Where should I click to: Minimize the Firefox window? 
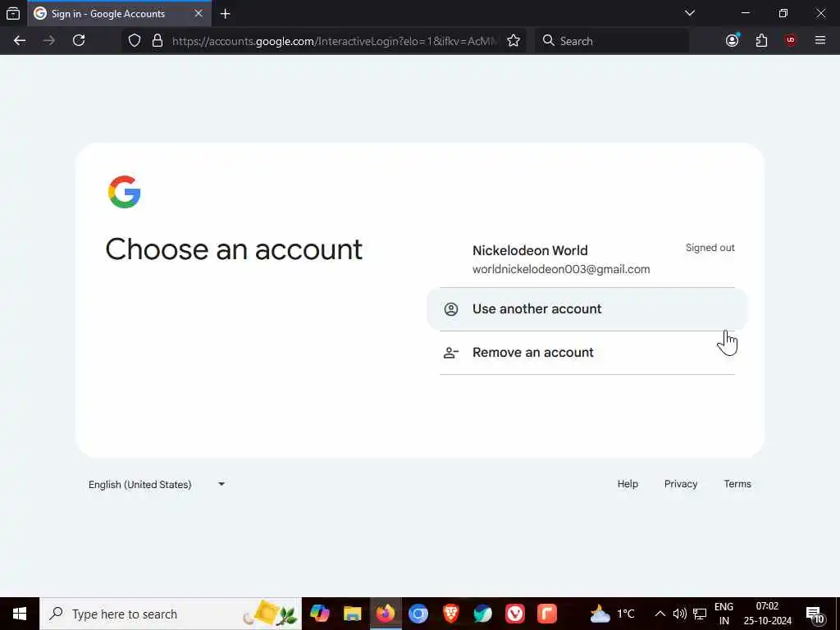(x=745, y=13)
